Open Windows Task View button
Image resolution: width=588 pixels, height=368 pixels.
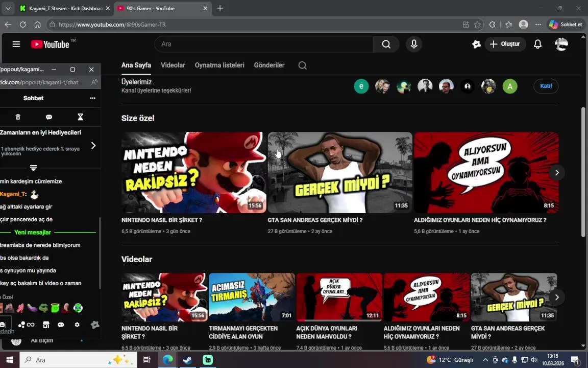[147, 360]
